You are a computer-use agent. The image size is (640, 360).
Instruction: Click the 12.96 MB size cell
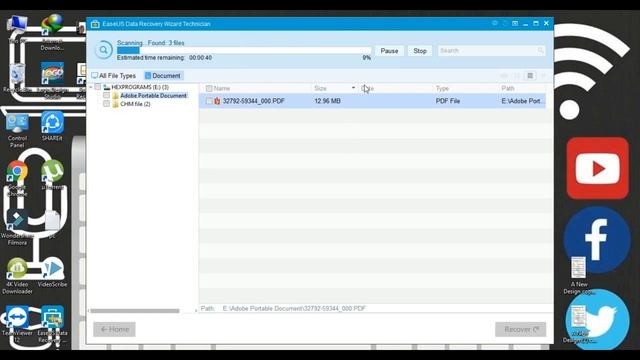pyautogui.click(x=327, y=101)
